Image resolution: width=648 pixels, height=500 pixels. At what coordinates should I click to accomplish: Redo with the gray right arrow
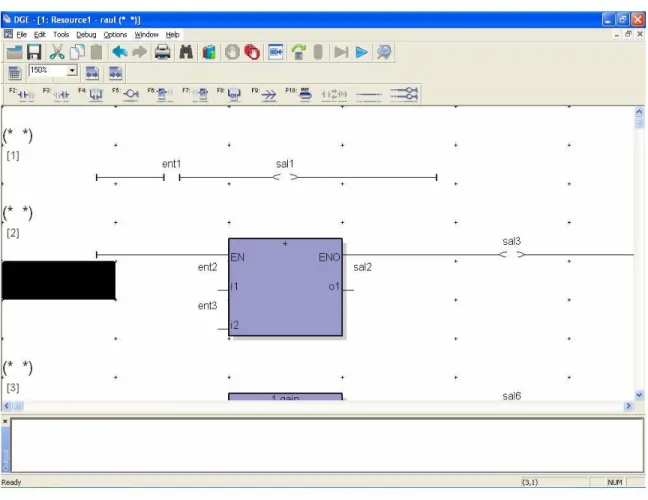tap(140, 52)
